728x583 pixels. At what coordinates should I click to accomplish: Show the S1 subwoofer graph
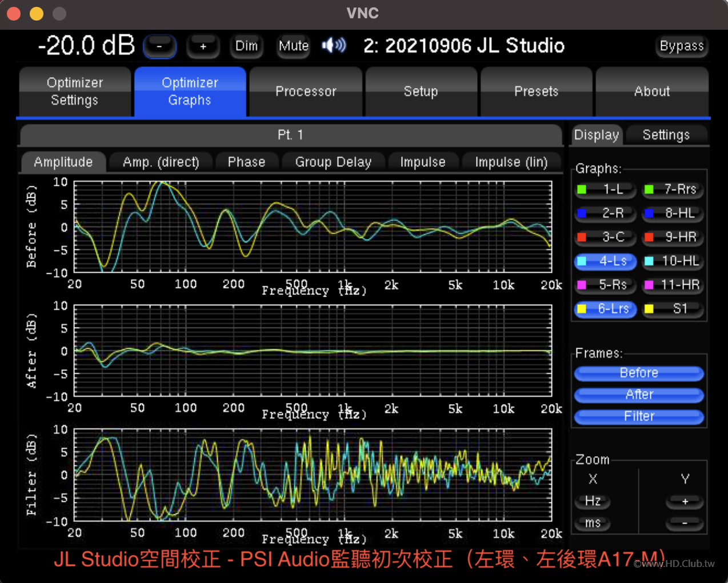pos(673,309)
